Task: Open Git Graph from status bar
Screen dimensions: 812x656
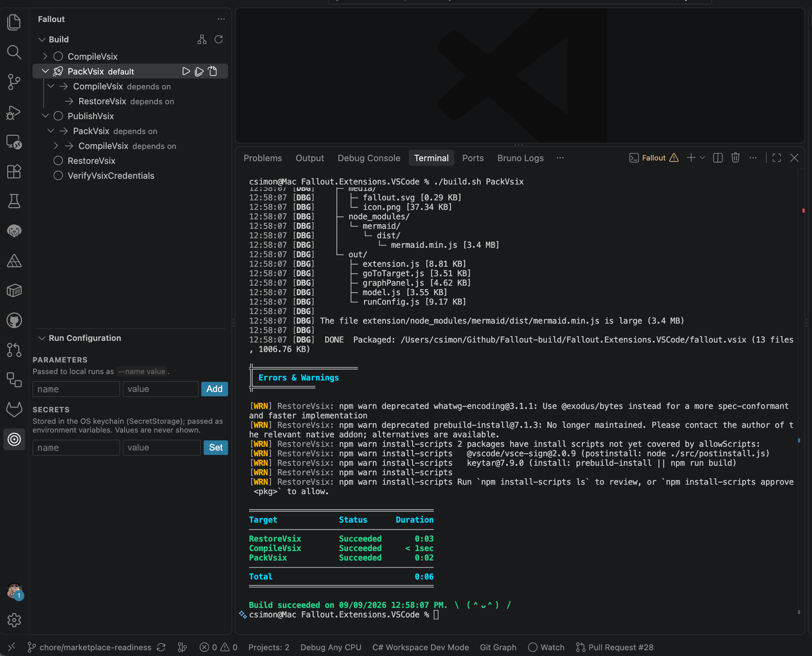Action: tap(498, 647)
